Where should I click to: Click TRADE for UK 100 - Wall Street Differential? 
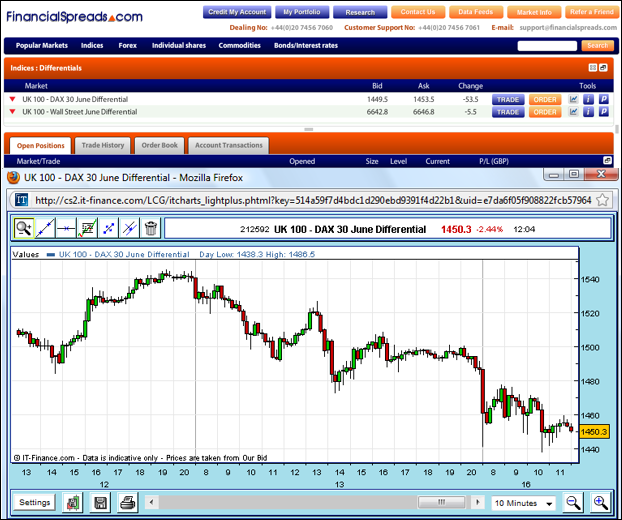508,112
